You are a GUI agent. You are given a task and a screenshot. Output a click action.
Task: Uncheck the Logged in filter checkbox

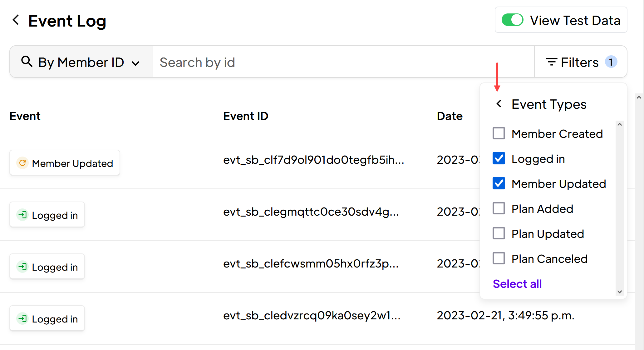click(x=499, y=158)
